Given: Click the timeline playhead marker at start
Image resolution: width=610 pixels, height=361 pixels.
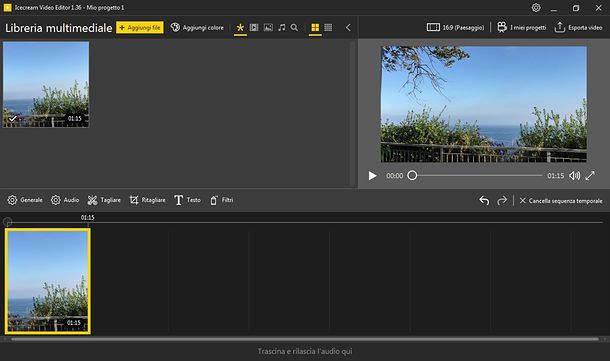Looking at the screenshot, I should (7, 222).
